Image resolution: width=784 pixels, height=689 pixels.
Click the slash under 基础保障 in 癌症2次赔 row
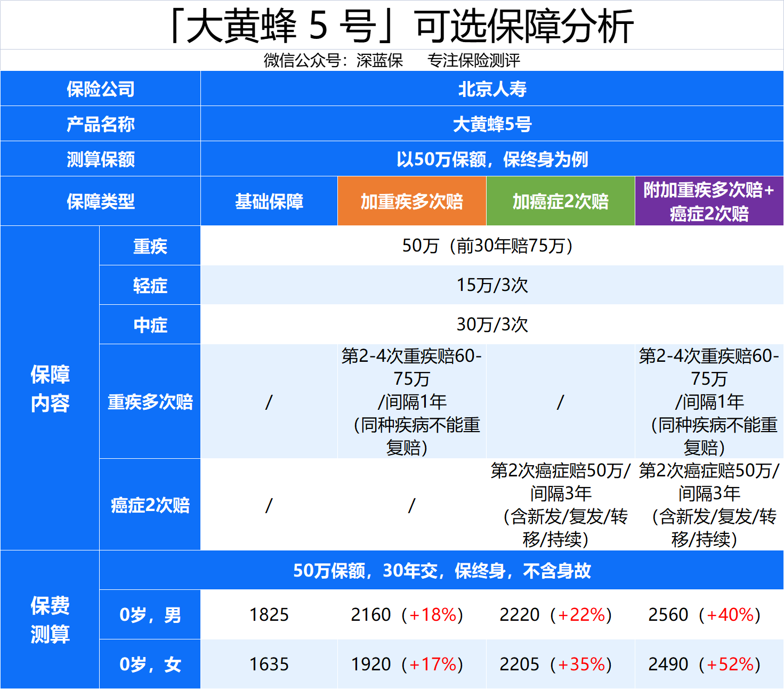[x=269, y=505]
